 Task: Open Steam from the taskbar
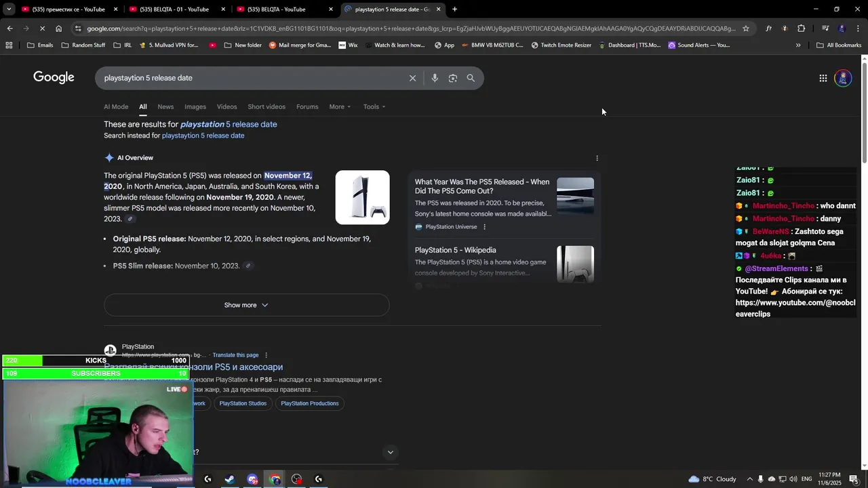(230, 479)
